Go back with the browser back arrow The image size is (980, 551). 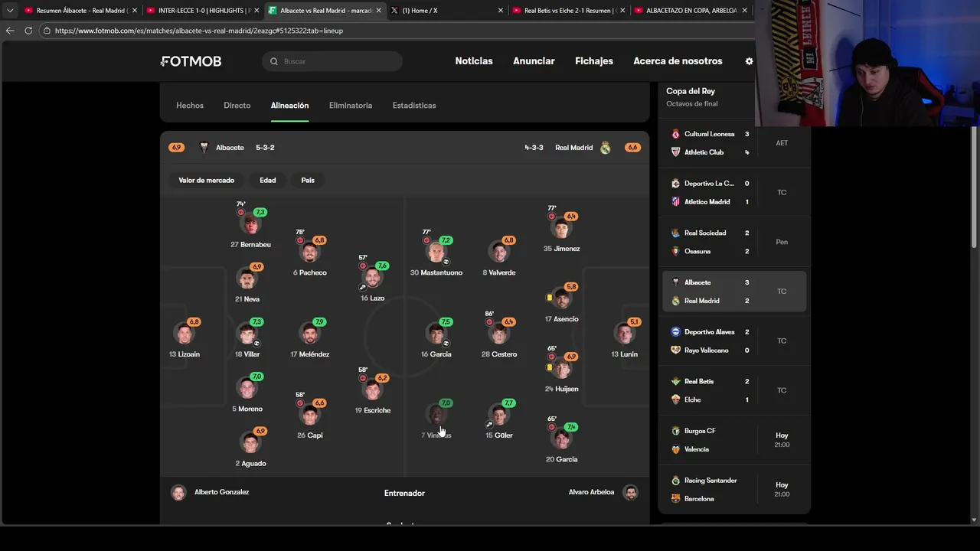coord(10,31)
